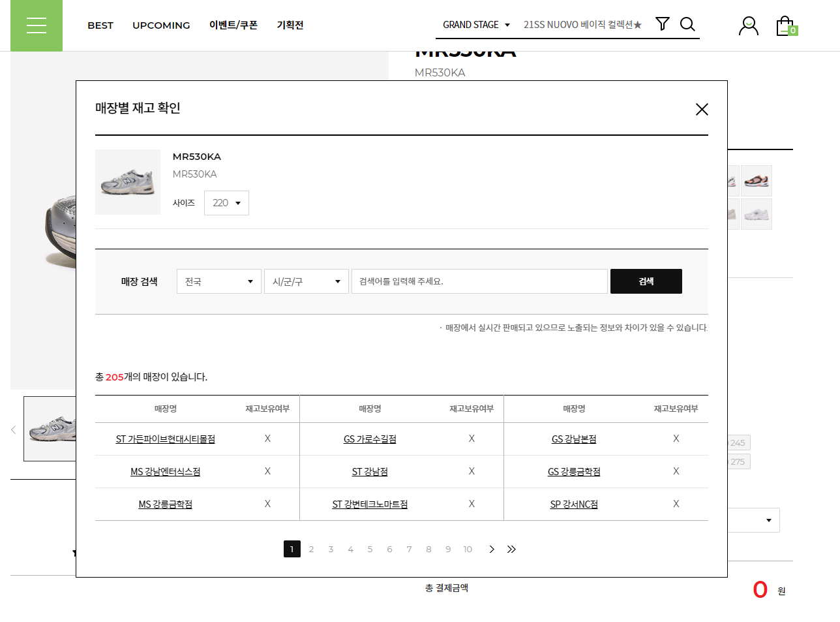This screenshot has width=840, height=622.
Task: Click the MR530KA shoe thumbnail in popup
Action: [x=128, y=182]
